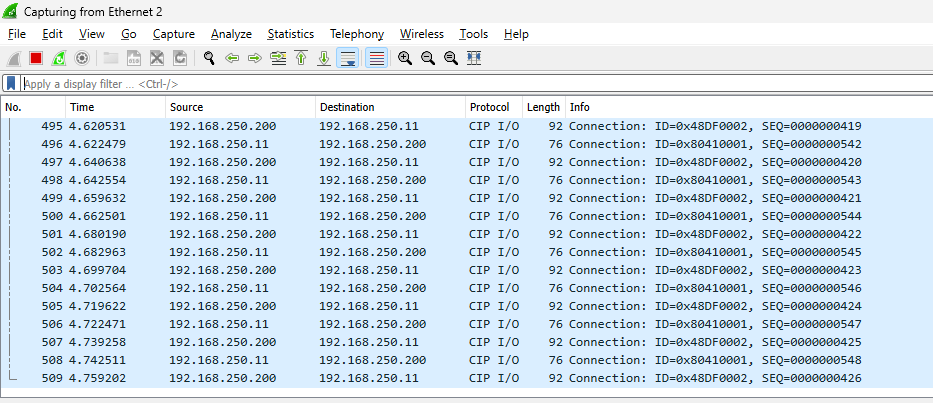Open the Telephony menu
The width and height of the screenshot is (933, 403).
coord(356,34)
